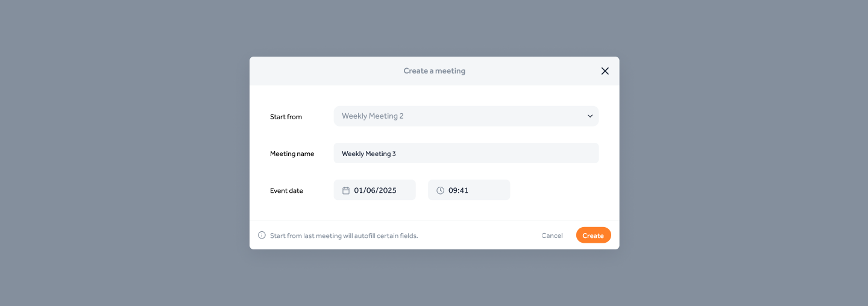Click the Create a meeting title
This screenshot has width=868, height=306.
pos(434,71)
